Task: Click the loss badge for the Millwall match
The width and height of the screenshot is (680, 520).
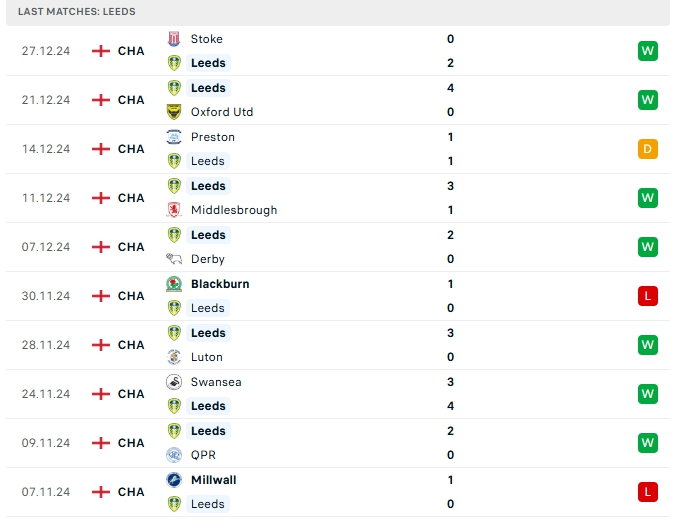Action: point(648,492)
